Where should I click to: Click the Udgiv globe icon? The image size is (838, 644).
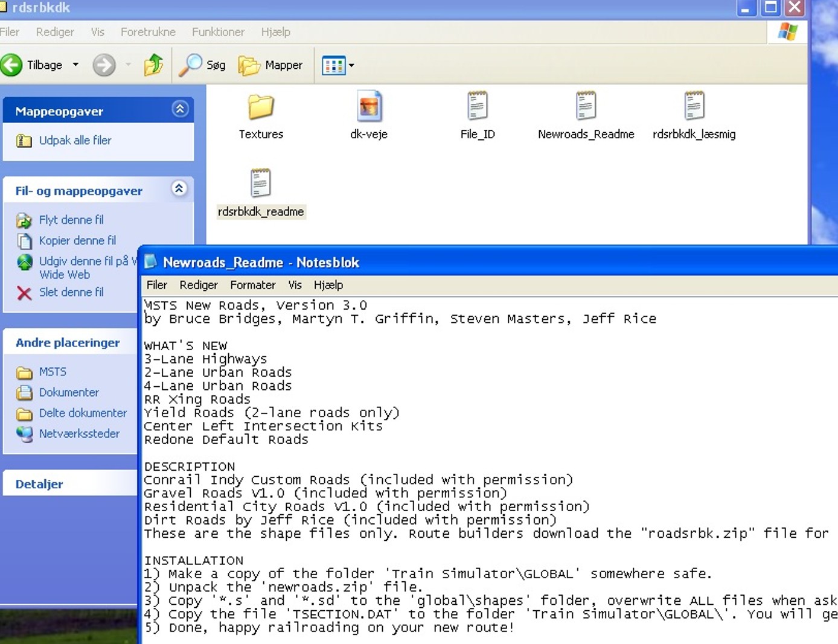[x=25, y=262]
